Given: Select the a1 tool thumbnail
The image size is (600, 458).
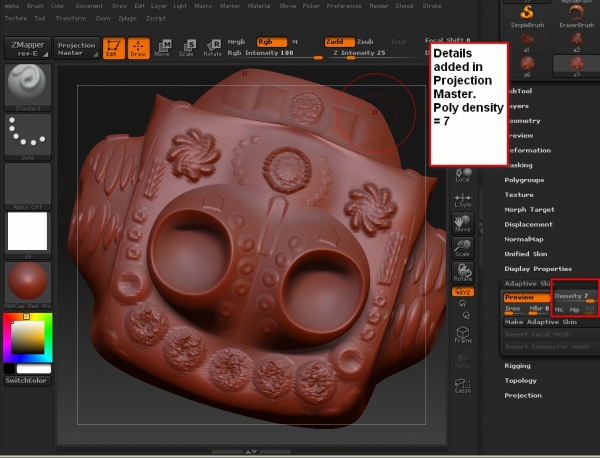Looking at the screenshot, I should (x=527, y=42).
